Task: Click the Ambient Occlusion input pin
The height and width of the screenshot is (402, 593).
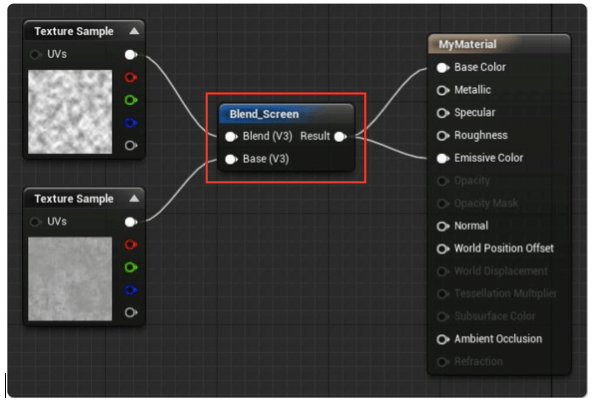Action: tap(443, 339)
